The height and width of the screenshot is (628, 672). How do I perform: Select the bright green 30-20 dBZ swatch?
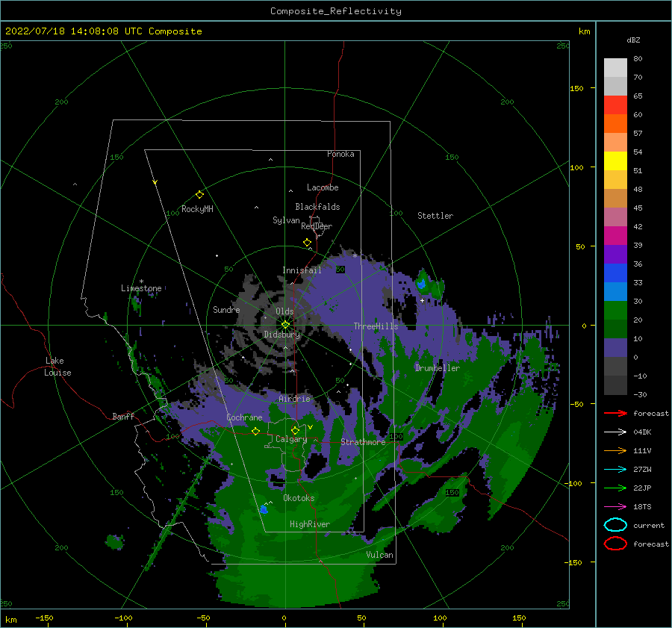coord(615,310)
